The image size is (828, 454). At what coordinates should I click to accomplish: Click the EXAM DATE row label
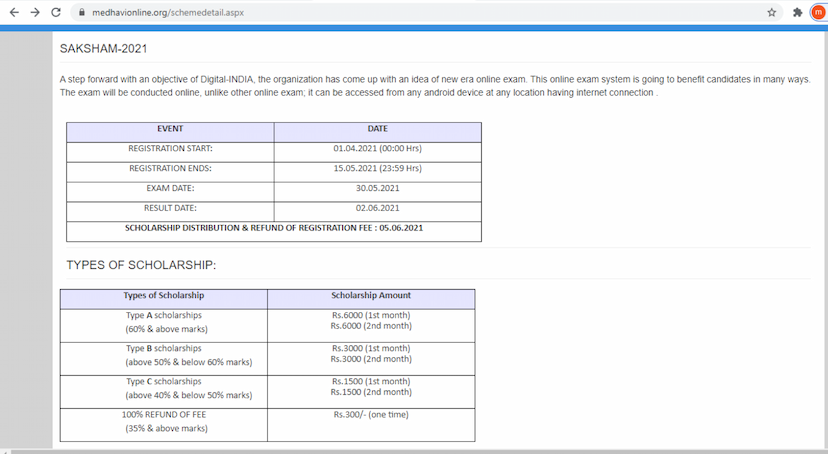[x=170, y=188]
